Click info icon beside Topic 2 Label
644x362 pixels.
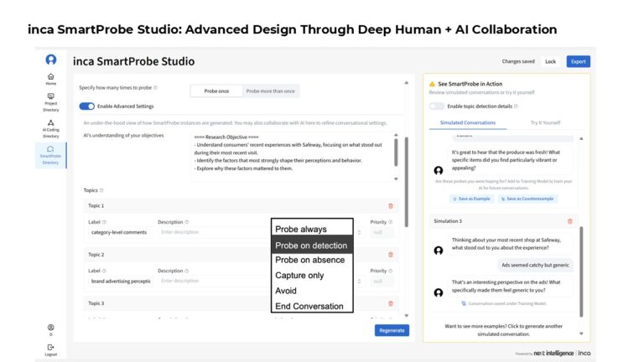104,271
